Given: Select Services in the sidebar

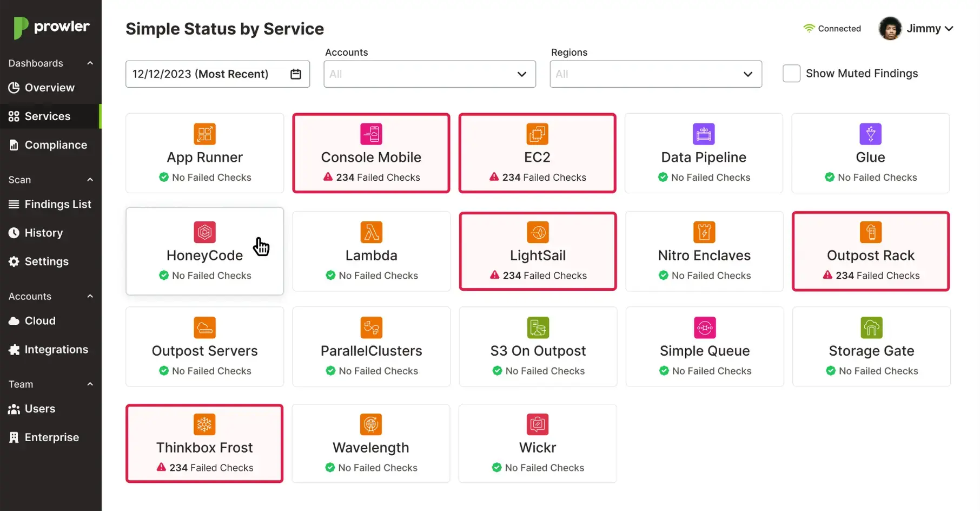Looking at the screenshot, I should (50, 116).
